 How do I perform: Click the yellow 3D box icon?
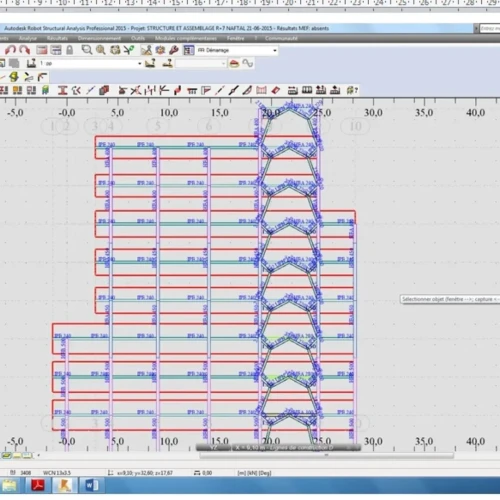point(14,77)
